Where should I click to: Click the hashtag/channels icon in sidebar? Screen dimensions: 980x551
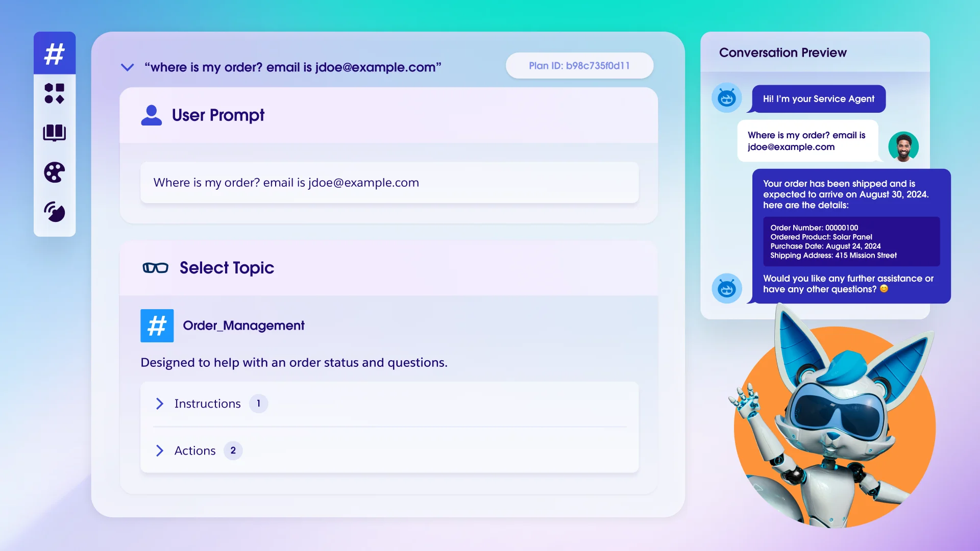54,54
